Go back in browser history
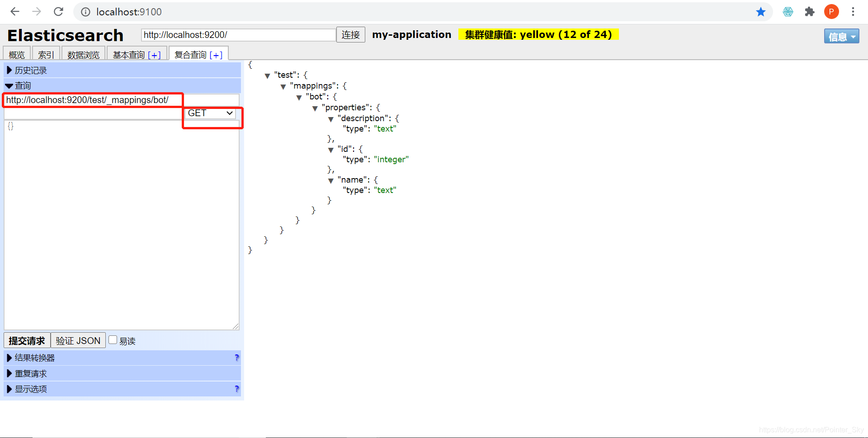 (15, 12)
